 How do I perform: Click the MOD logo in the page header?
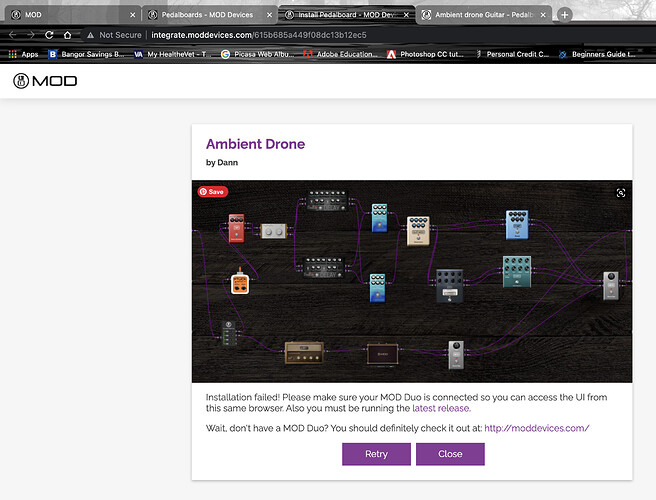click(x=45, y=81)
